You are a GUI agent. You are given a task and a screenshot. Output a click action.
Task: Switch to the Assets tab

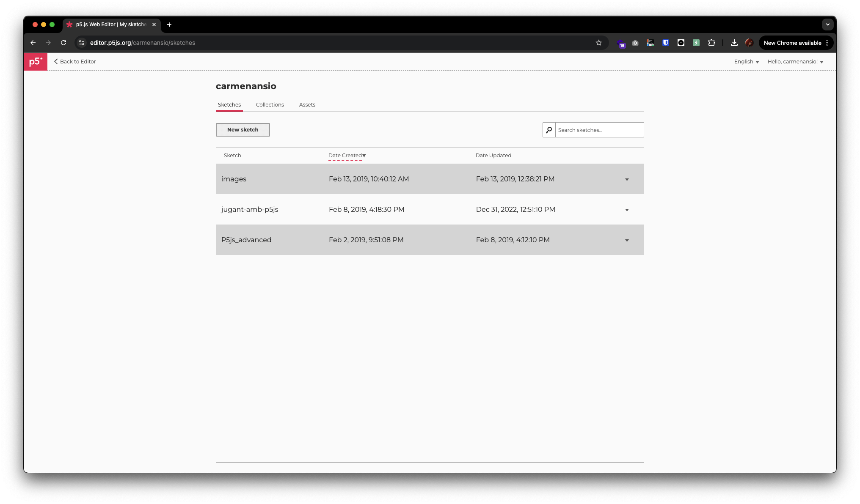[x=307, y=105]
